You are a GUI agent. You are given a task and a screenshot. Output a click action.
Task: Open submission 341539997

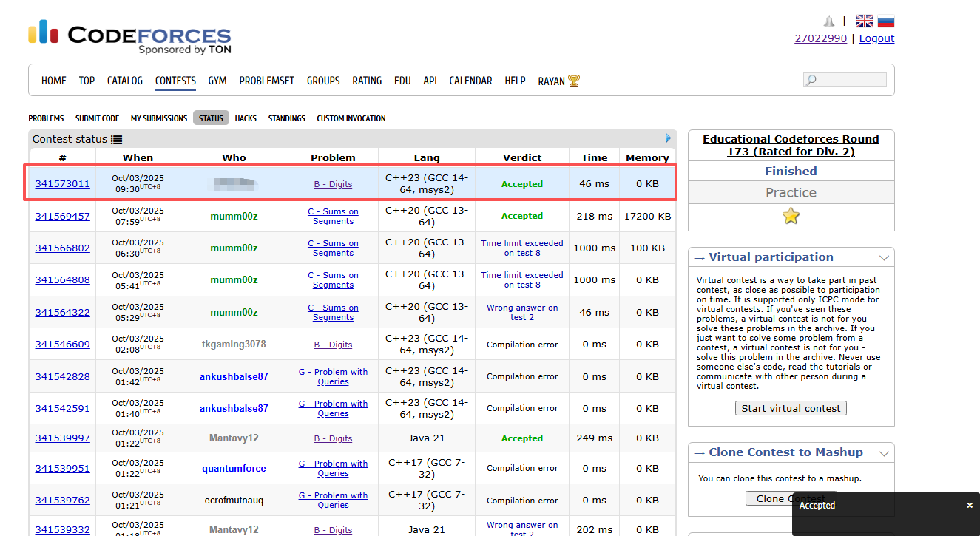(63, 438)
